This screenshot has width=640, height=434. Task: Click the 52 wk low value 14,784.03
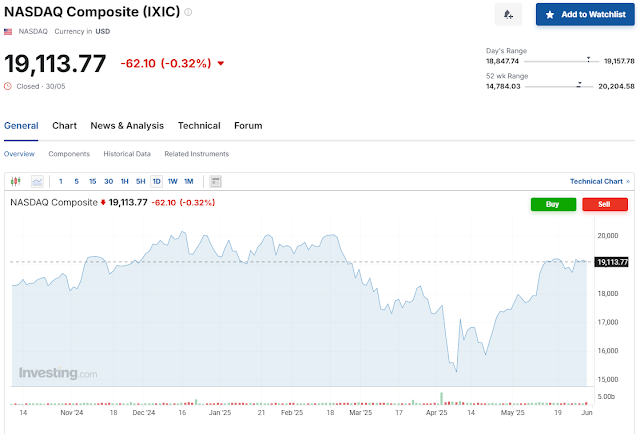[503, 86]
